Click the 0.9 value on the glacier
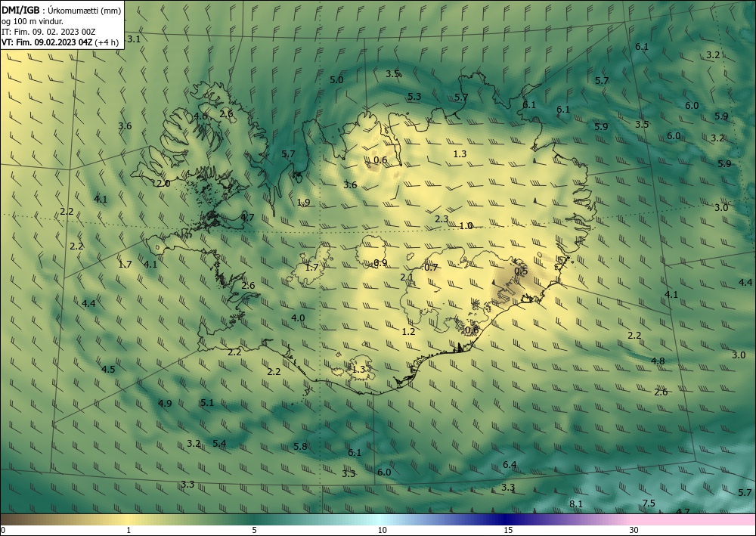The image size is (756, 536). tap(380, 262)
